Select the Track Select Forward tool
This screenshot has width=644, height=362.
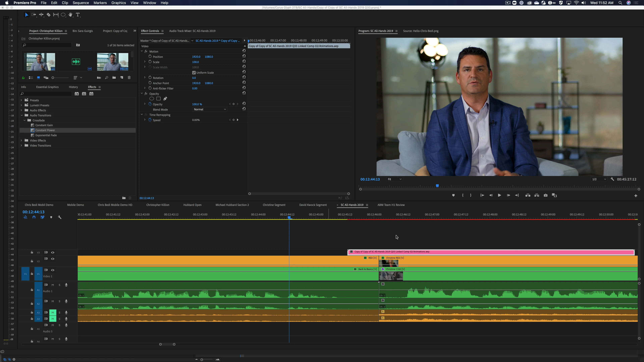34,15
